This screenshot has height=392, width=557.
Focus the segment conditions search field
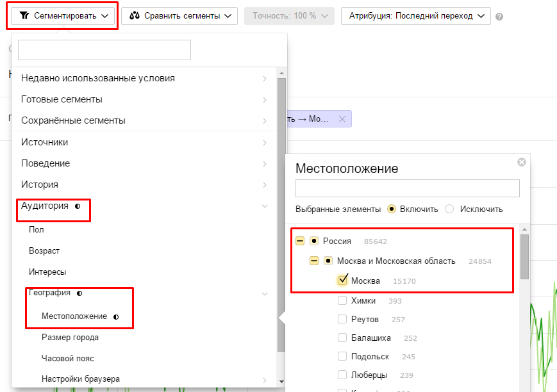pos(104,50)
